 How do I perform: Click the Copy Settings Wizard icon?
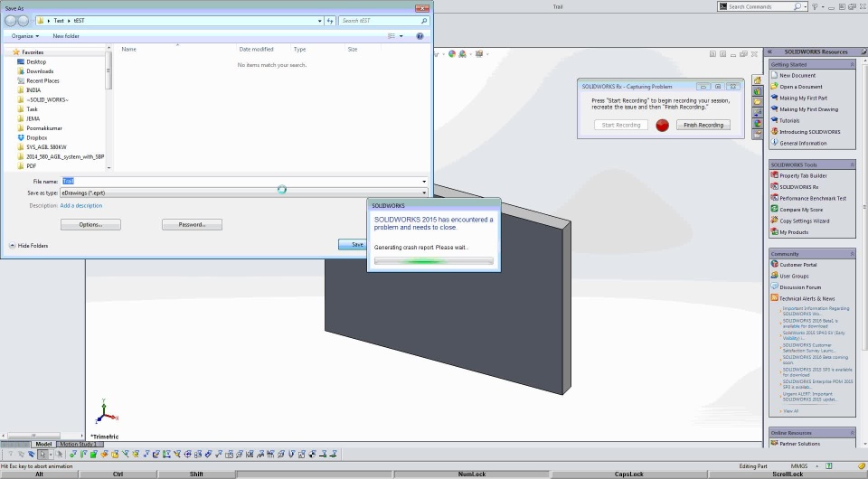[x=775, y=221]
